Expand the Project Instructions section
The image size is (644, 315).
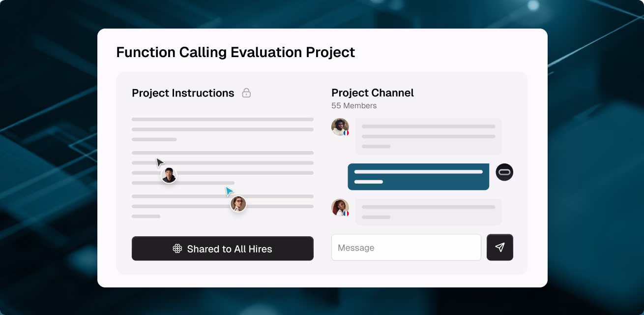click(183, 93)
